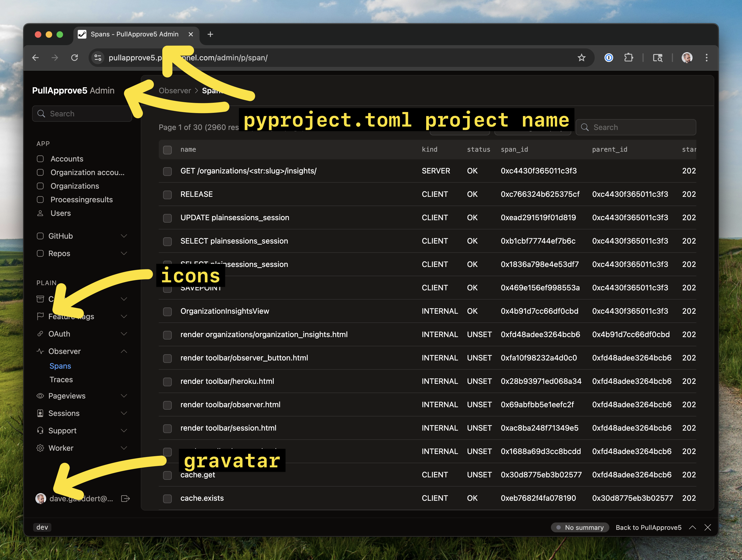Click the logout icon beside user email

coord(126,499)
